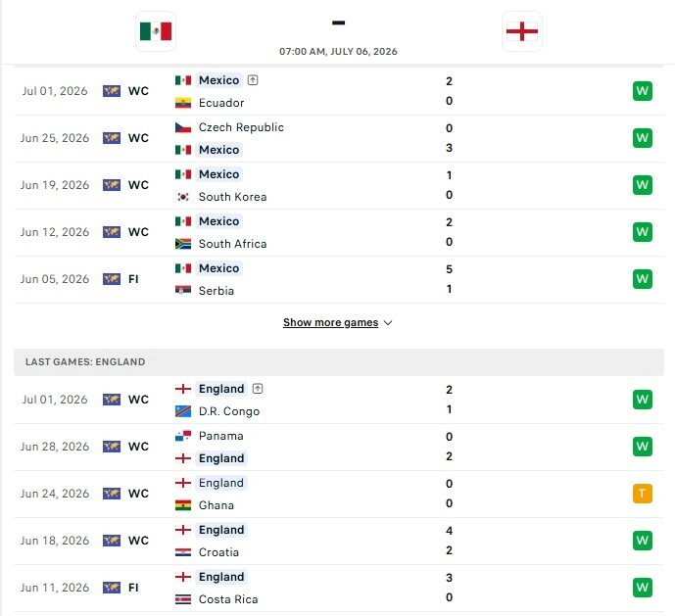Click the orange T tie badge for England-Ghana
675x616 pixels.
643,494
